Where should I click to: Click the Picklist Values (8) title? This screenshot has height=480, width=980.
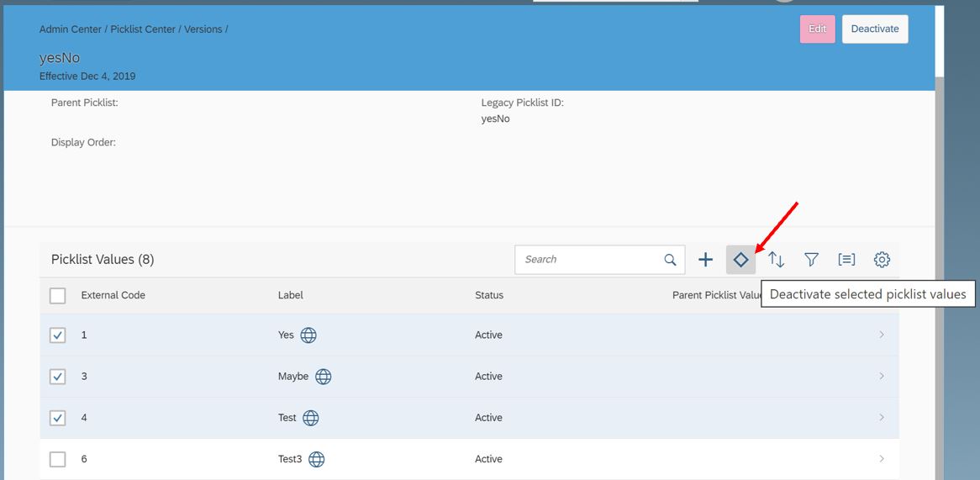103,260
